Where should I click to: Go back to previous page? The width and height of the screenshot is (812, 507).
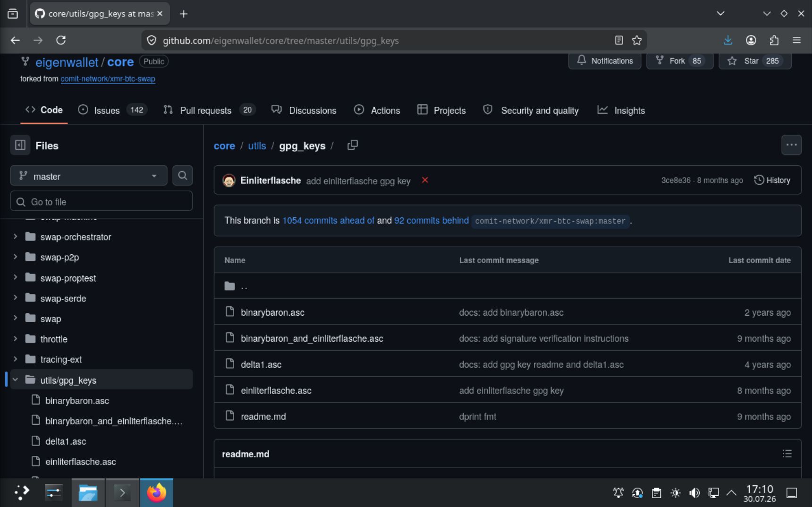pos(15,40)
